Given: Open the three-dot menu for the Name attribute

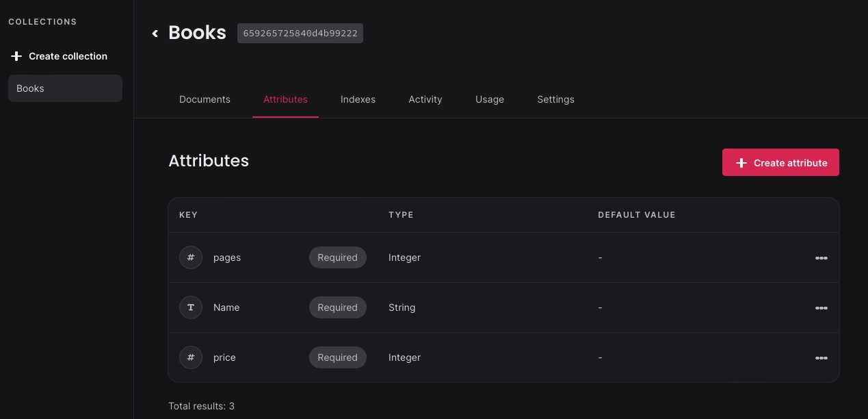Looking at the screenshot, I should click(821, 308).
